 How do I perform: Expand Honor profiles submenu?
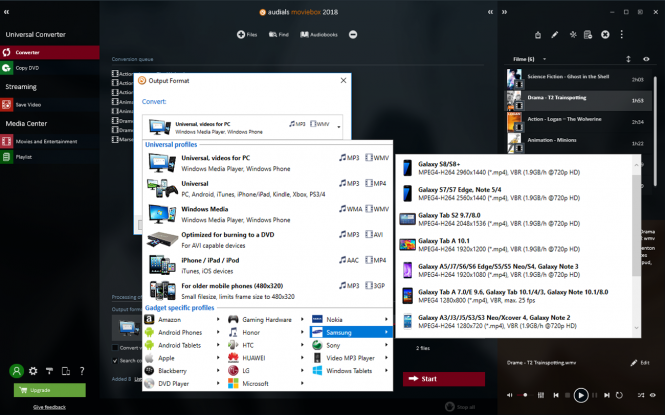coord(266,332)
